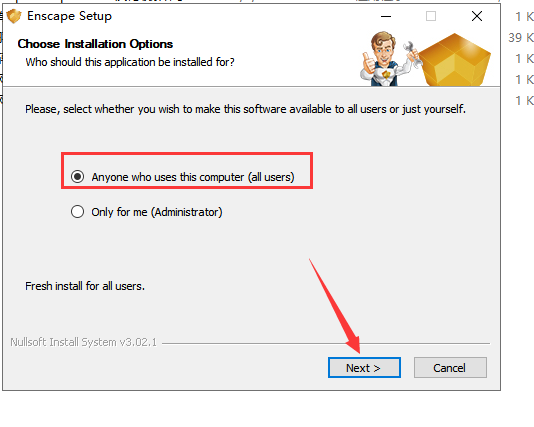Click the greyed-out maximize window button
The height and width of the screenshot is (427, 534).
(x=431, y=16)
